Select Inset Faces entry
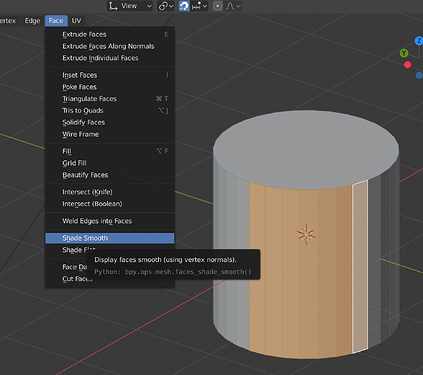423x375 pixels. (x=110, y=75)
